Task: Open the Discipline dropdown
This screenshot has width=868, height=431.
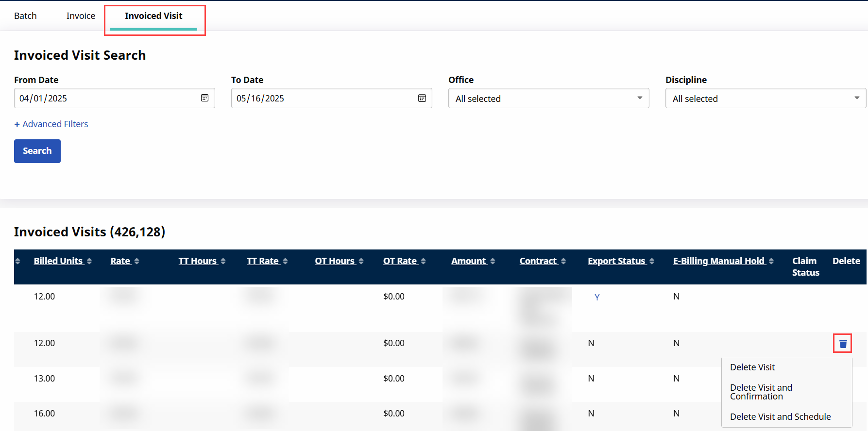Action: click(x=766, y=99)
